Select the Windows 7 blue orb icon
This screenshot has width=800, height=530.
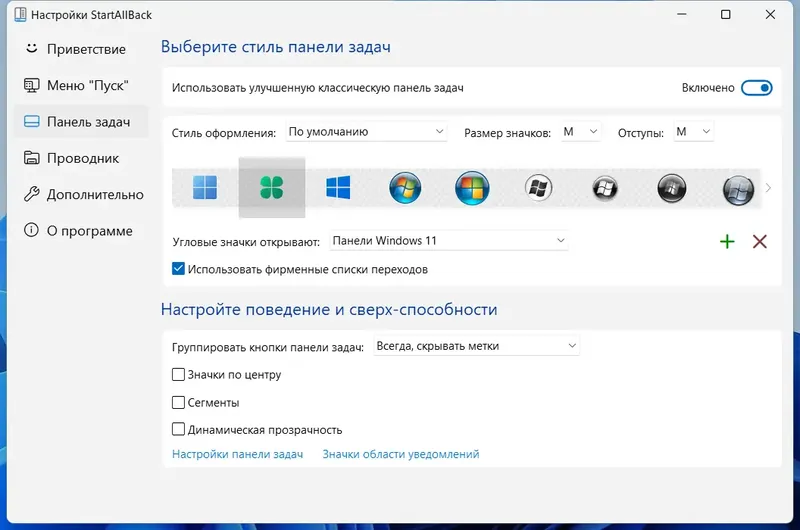click(x=405, y=188)
